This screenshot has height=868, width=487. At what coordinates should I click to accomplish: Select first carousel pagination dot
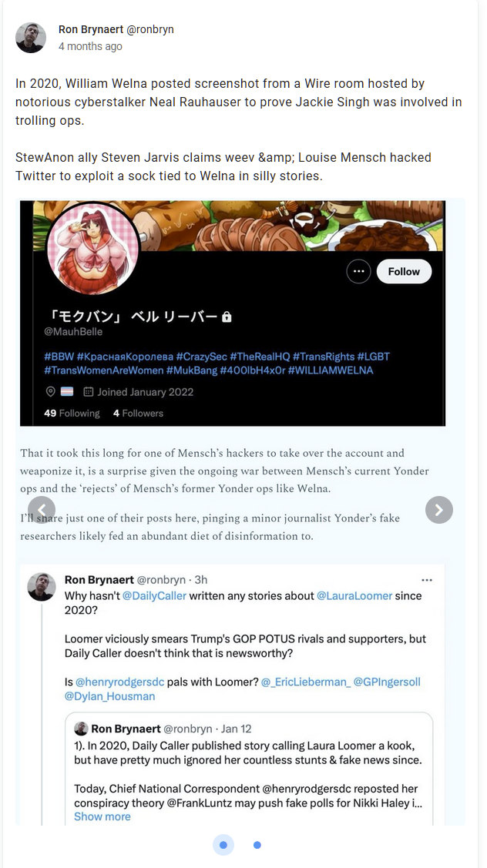pyautogui.click(x=223, y=845)
